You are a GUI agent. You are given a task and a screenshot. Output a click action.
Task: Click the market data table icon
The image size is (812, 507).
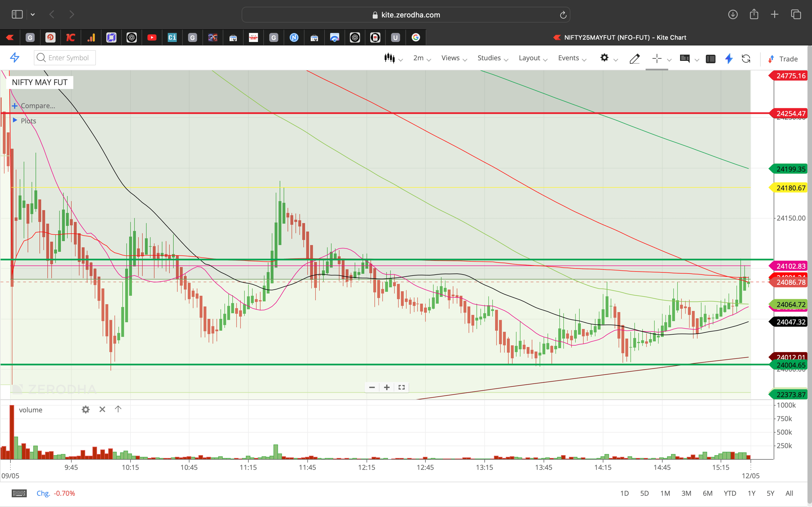click(711, 59)
